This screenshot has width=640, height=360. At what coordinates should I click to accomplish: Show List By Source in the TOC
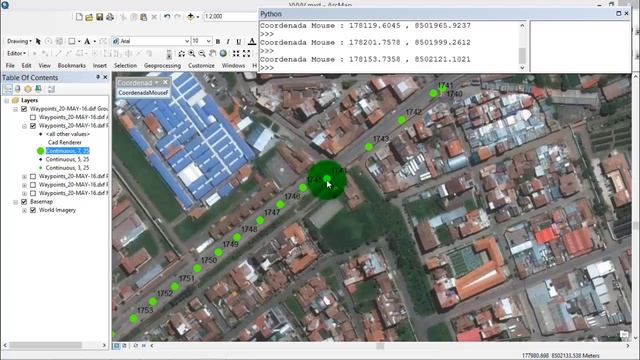pos(18,89)
